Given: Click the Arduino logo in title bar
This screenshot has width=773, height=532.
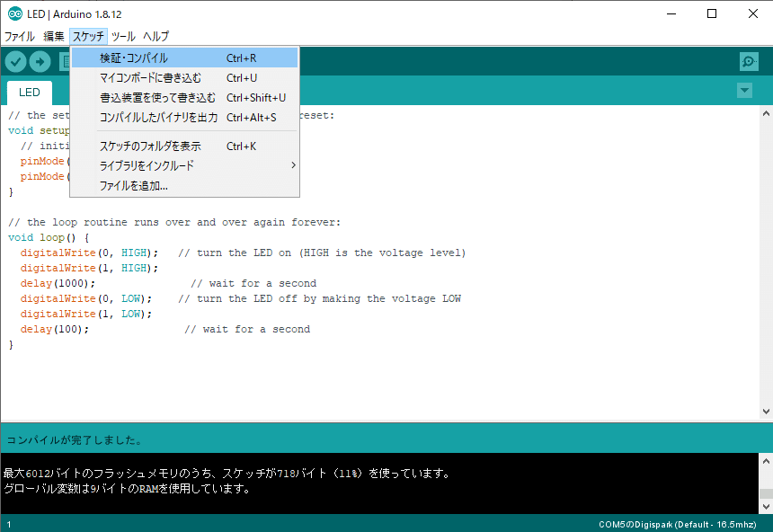Looking at the screenshot, I should point(14,13).
